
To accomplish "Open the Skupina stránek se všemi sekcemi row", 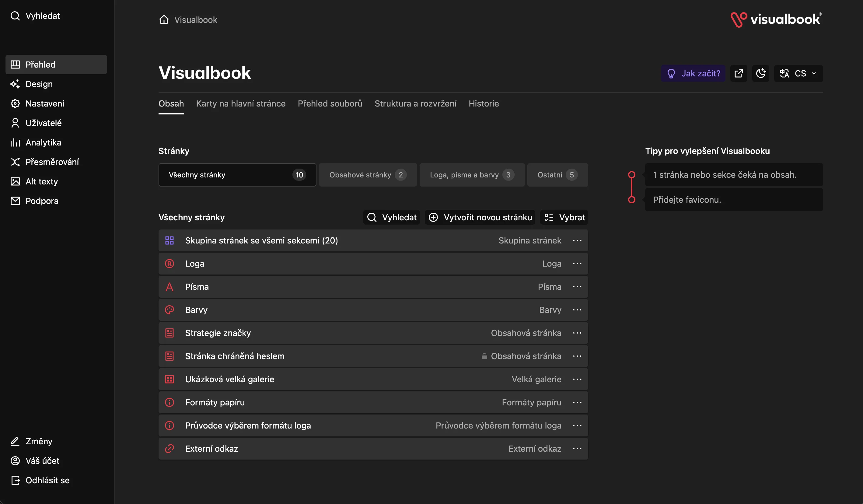I will point(373,240).
